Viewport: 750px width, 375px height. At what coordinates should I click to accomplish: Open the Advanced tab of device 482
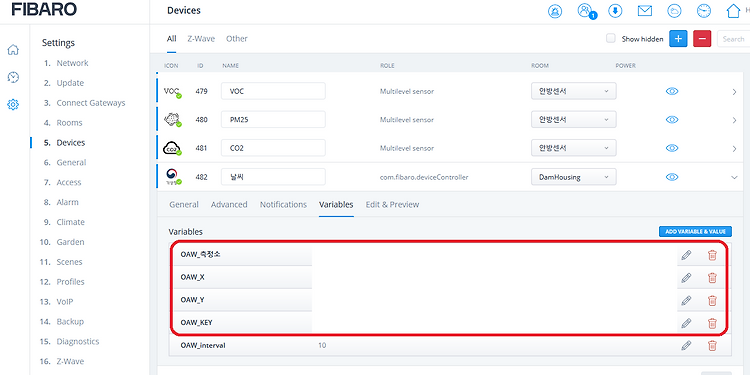pos(229,205)
